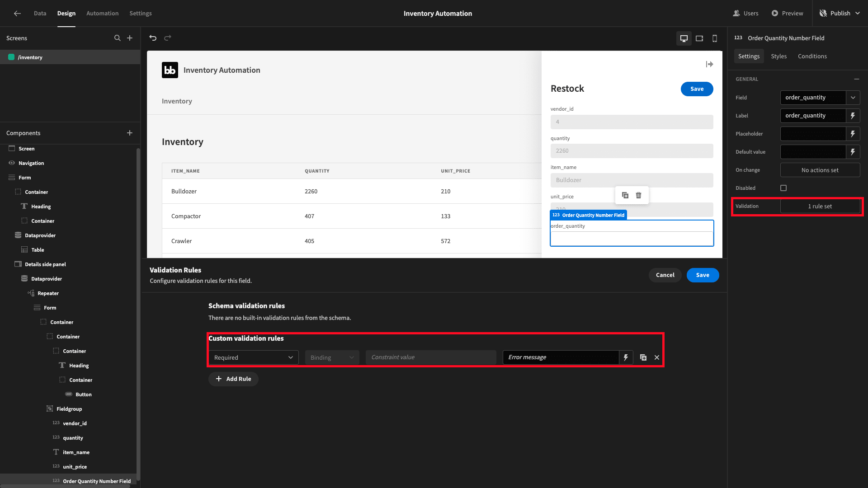The width and height of the screenshot is (868, 488).
Task: Click the Error message input field
Action: click(x=561, y=357)
